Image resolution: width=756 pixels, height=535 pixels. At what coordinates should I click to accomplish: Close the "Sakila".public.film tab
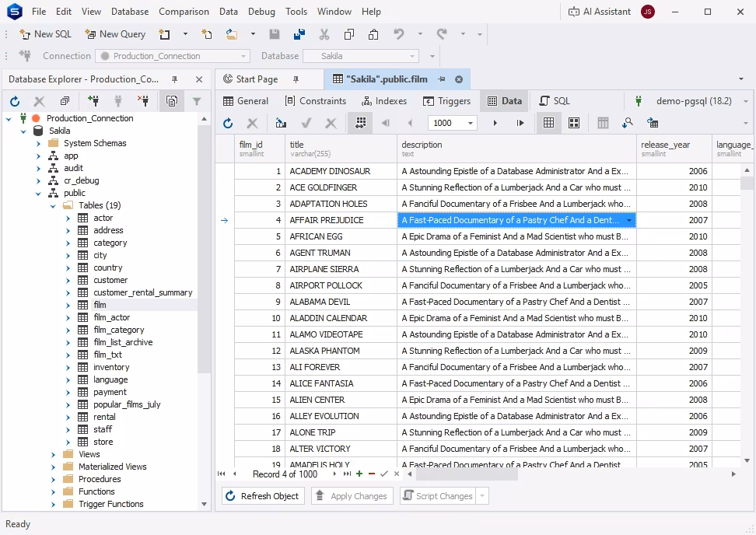coord(459,79)
